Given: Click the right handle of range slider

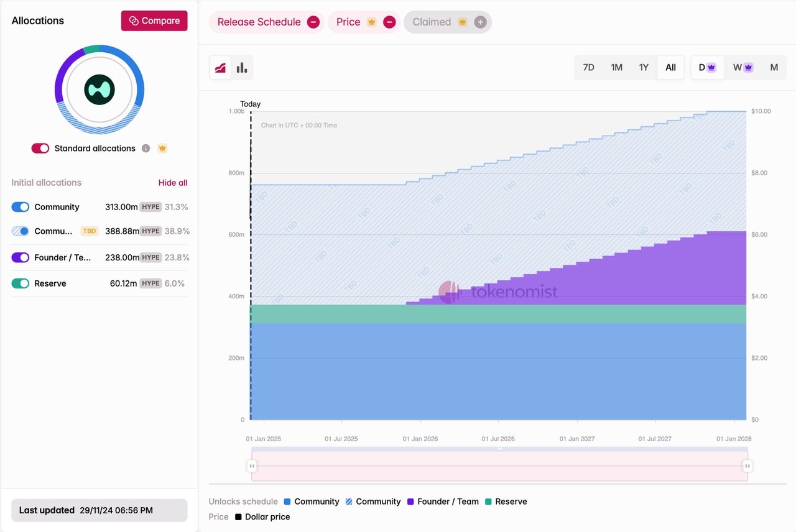Looking at the screenshot, I should [747, 466].
